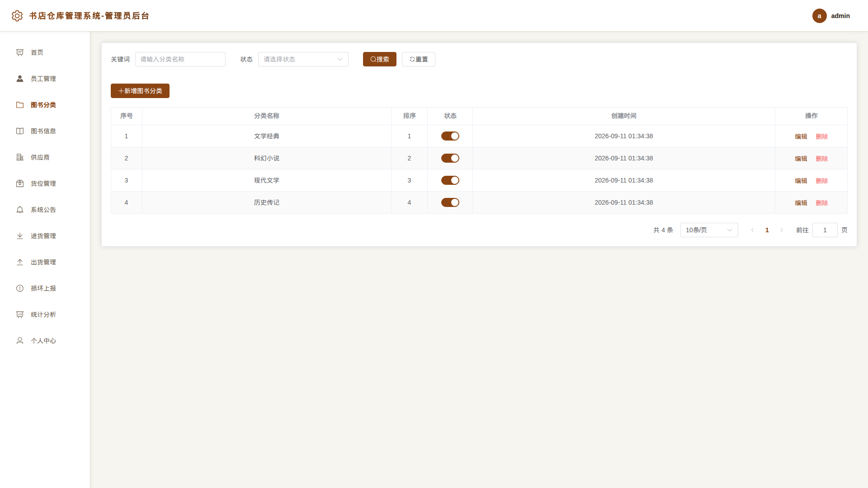
Task: Open 出货管理 menu item
Action: pos(45,262)
